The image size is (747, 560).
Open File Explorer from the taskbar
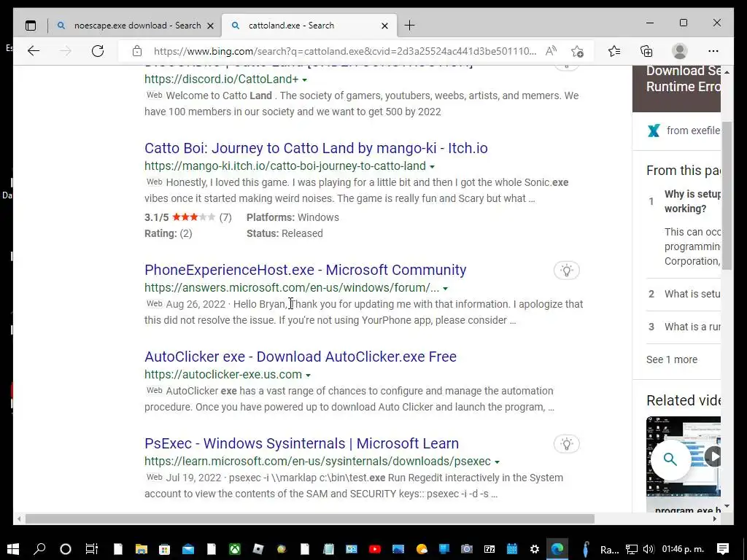coord(142,549)
